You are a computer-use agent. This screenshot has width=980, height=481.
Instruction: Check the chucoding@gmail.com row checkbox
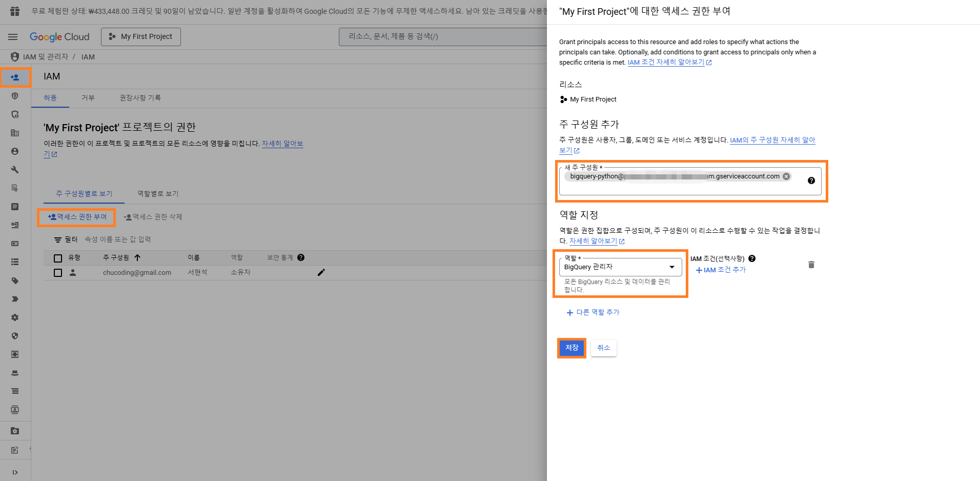[x=58, y=273]
